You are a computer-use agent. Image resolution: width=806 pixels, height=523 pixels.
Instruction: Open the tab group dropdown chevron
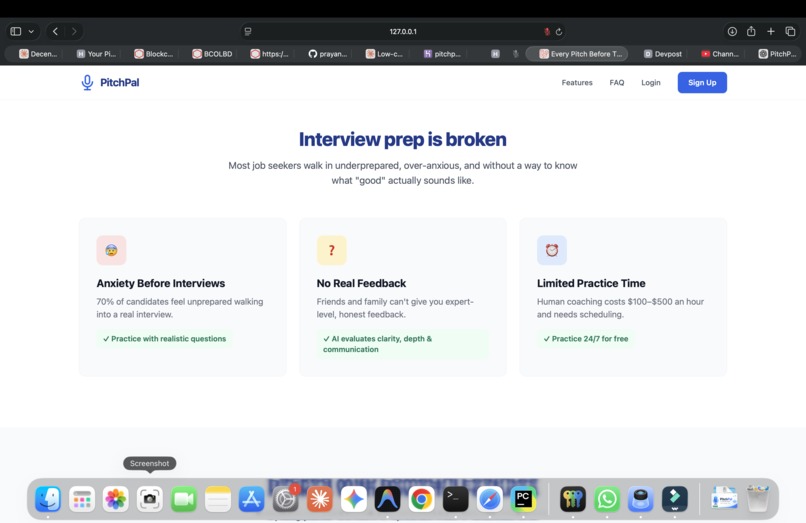31,31
